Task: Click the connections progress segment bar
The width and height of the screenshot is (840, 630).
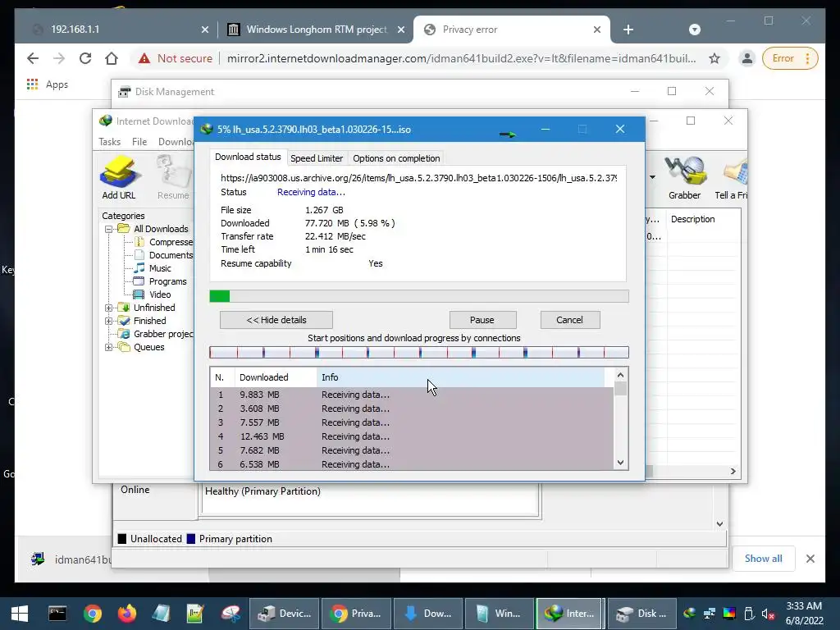Action: pyautogui.click(x=419, y=353)
